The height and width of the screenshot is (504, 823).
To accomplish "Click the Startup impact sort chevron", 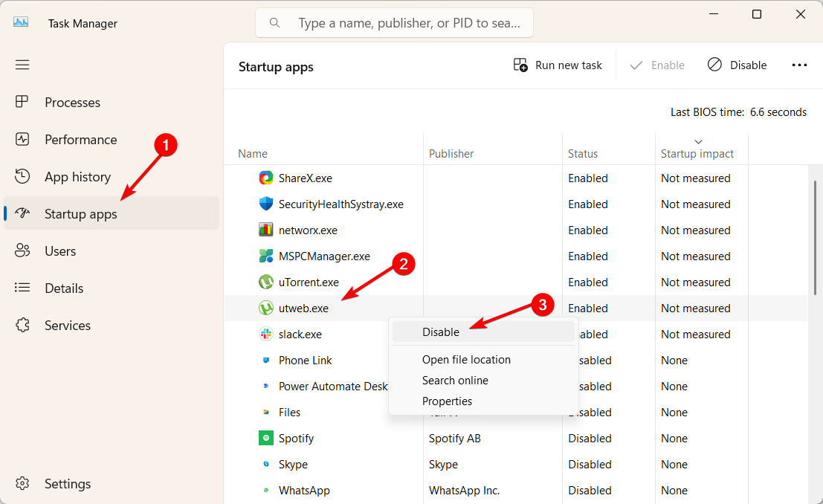I will (698, 142).
